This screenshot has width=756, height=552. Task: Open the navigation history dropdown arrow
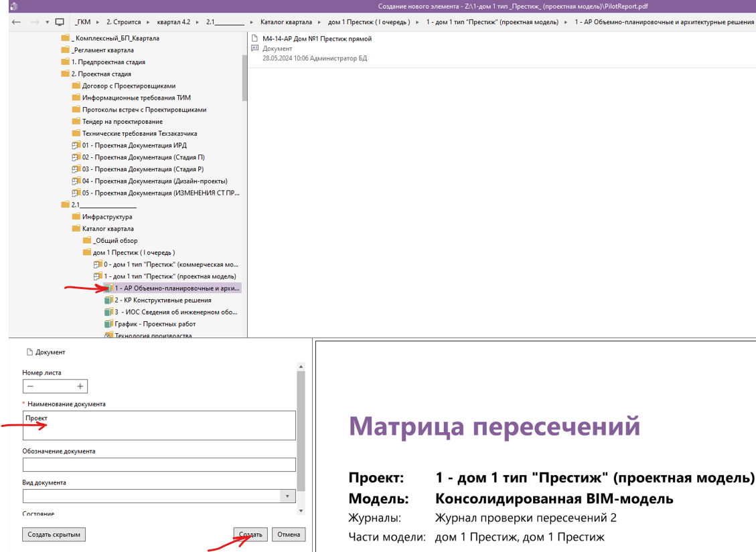tap(48, 22)
